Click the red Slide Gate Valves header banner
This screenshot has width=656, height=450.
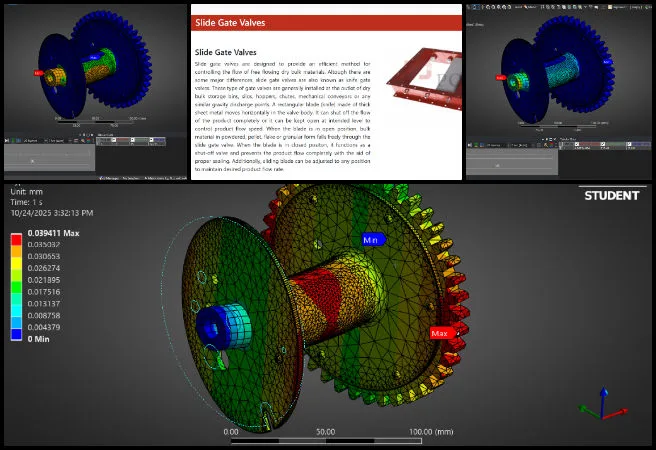tap(326, 21)
